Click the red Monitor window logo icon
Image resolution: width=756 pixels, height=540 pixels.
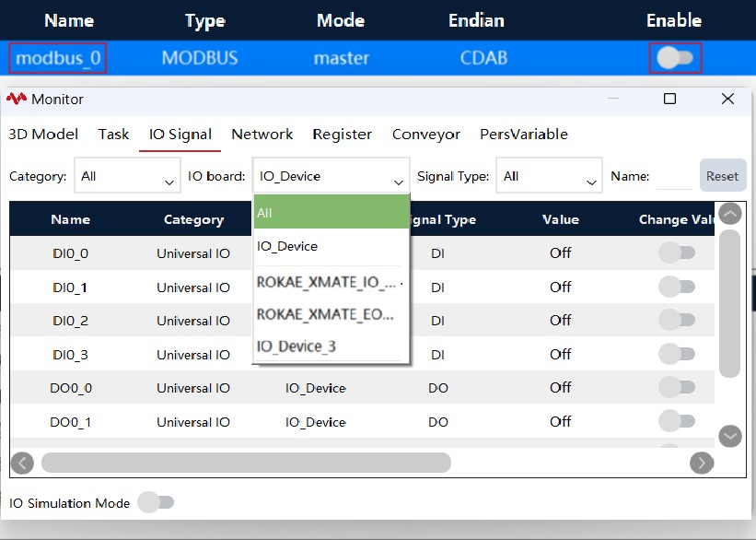click(17, 99)
